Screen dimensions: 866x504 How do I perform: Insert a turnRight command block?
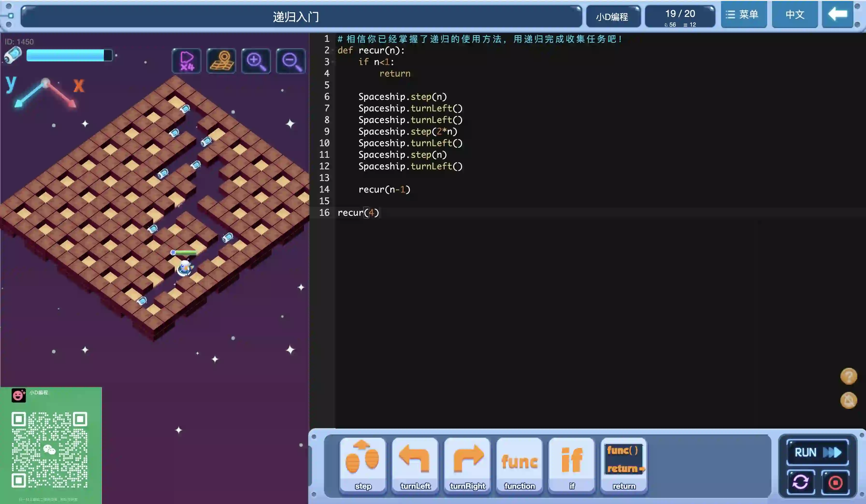[x=467, y=465]
